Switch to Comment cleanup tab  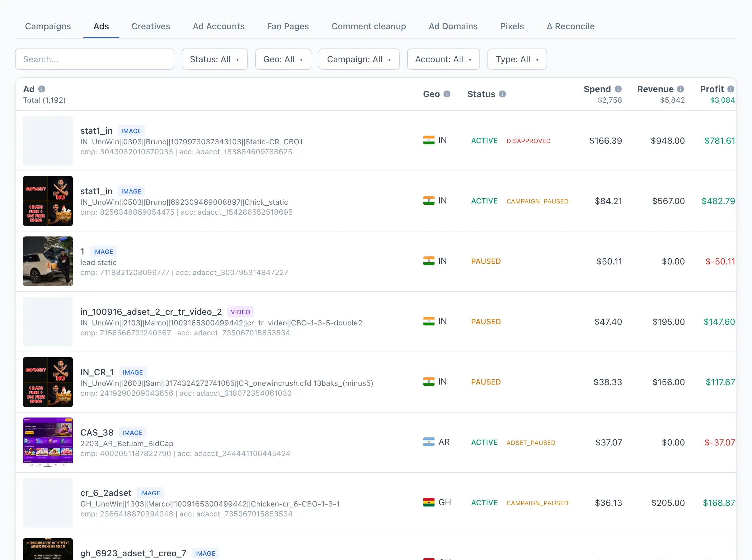[x=369, y=26]
